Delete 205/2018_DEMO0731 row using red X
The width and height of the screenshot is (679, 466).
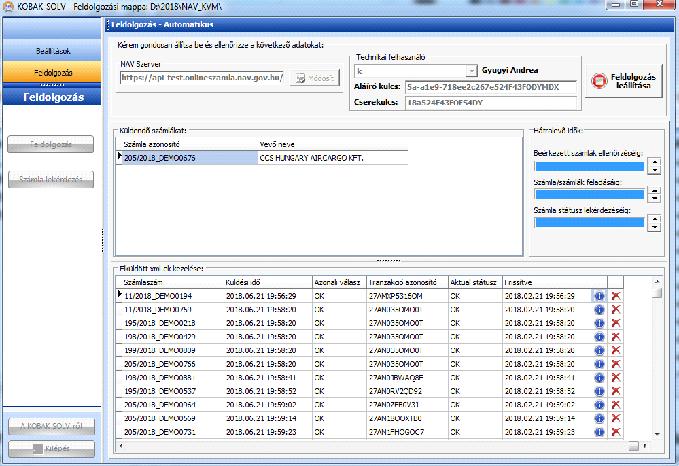[x=615, y=432]
